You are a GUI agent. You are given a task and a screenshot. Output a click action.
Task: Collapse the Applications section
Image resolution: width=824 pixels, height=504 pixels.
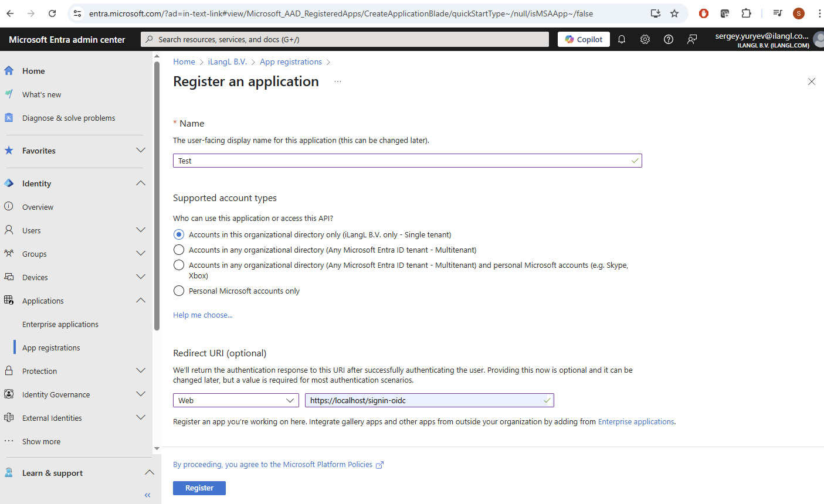click(x=141, y=301)
